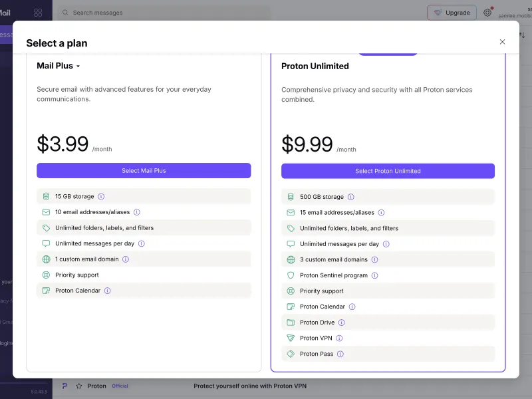Screen dimensions: 532x399
Task: Show info for Proton Sentinel program
Action: 374,275
